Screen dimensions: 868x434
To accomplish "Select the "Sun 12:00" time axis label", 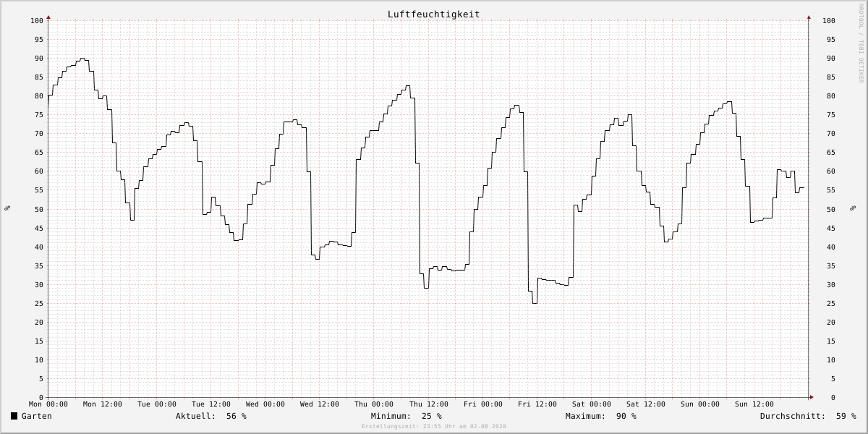I will (x=754, y=404).
